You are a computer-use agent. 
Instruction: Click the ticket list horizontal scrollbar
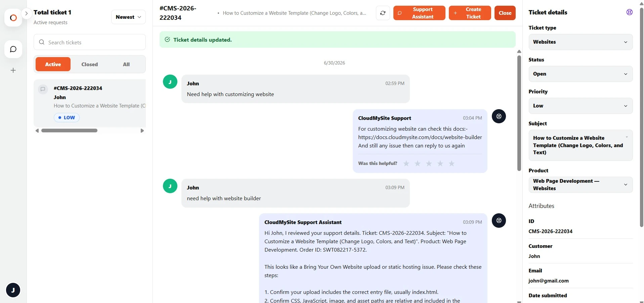(69, 131)
